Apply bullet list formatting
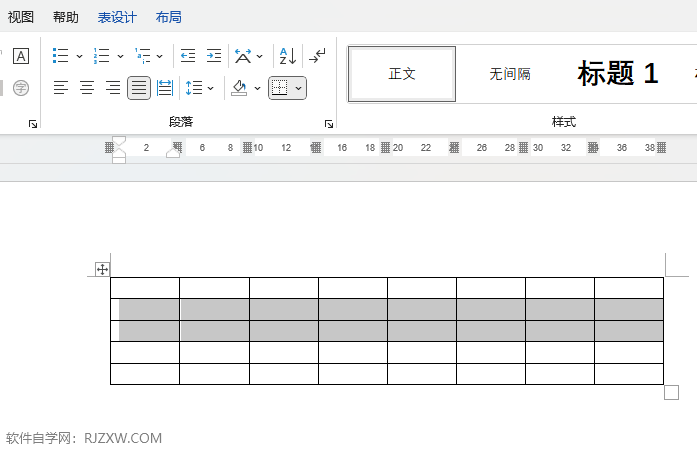 point(61,56)
